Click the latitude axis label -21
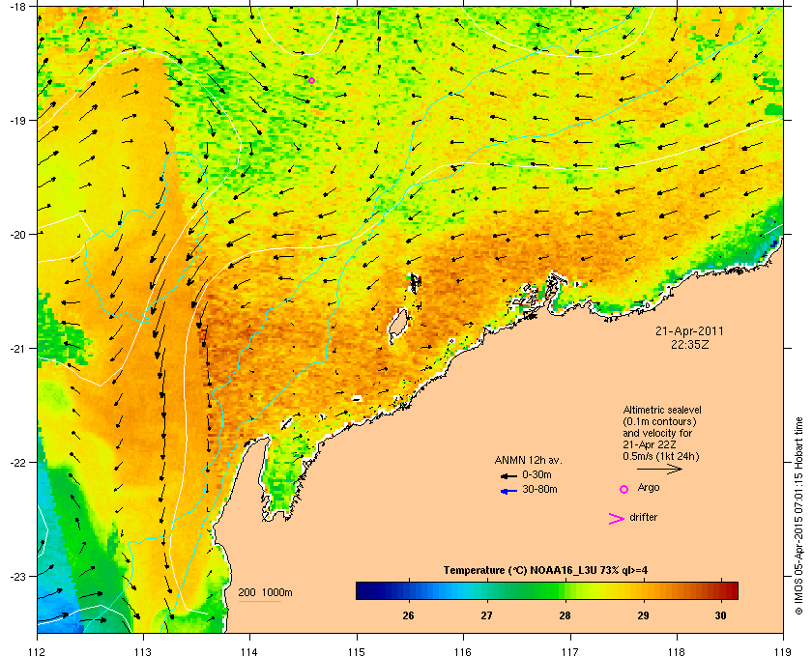The image size is (812, 657). [17, 348]
